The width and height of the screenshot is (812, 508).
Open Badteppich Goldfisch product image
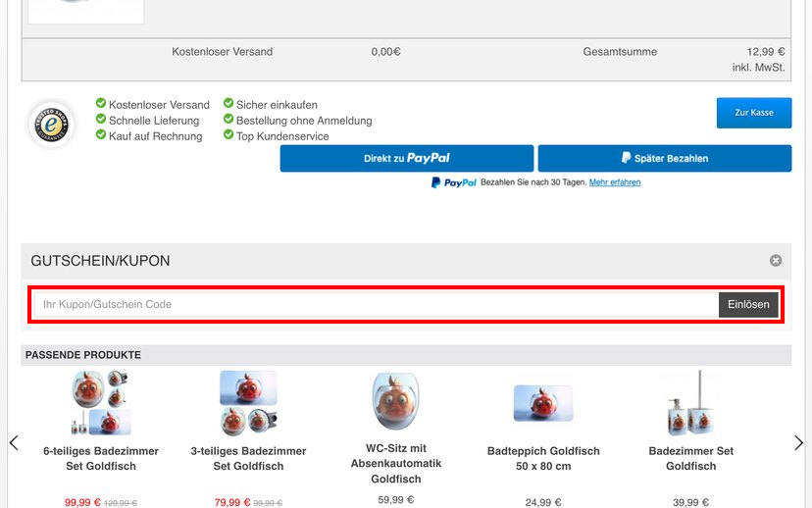(543, 403)
